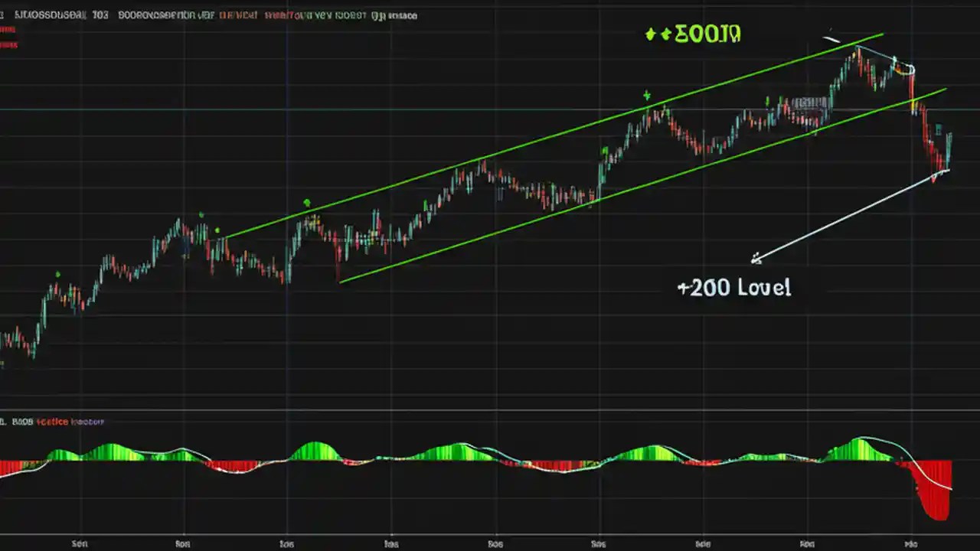The width and height of the screenshot is (980, 551).
Task: Click the green up-arrow signal below the mid-chart candles
Action: click(647, 96)
